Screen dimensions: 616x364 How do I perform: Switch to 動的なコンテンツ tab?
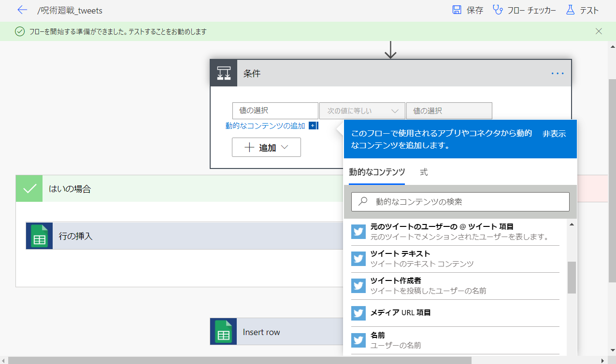pyautogui.click(x=377, y=172)
